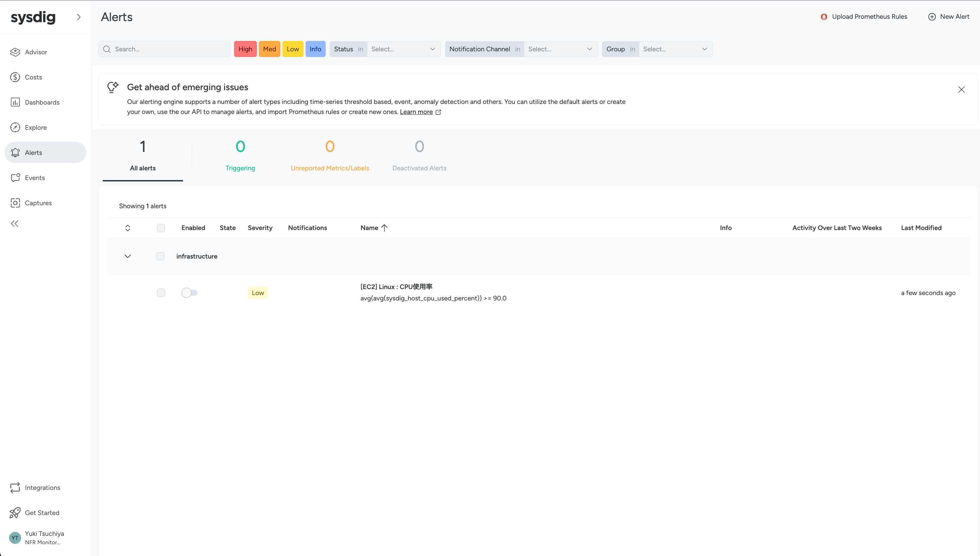Collapse sidebar with double-chevron icon

(x=14, y=224)
